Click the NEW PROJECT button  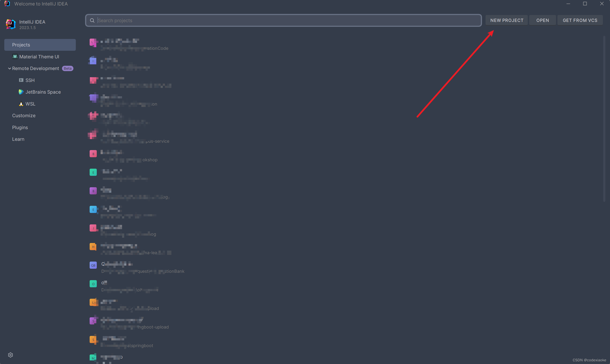point(506,20)
